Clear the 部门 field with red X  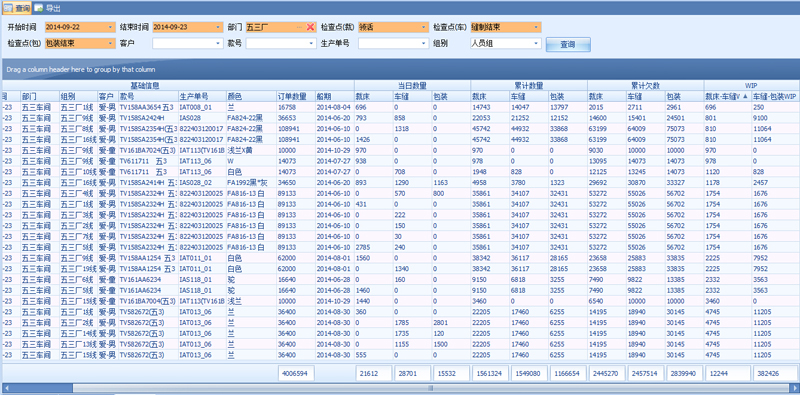[310, 27]
